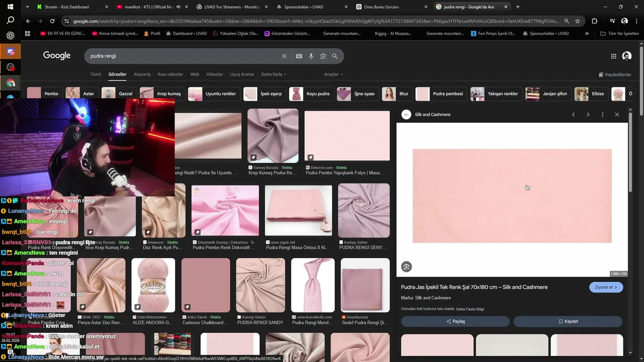The width and height of the screenshot is (644, 362).
Task: Open Kaydedilenler saved items
Action: pos(615,75)
